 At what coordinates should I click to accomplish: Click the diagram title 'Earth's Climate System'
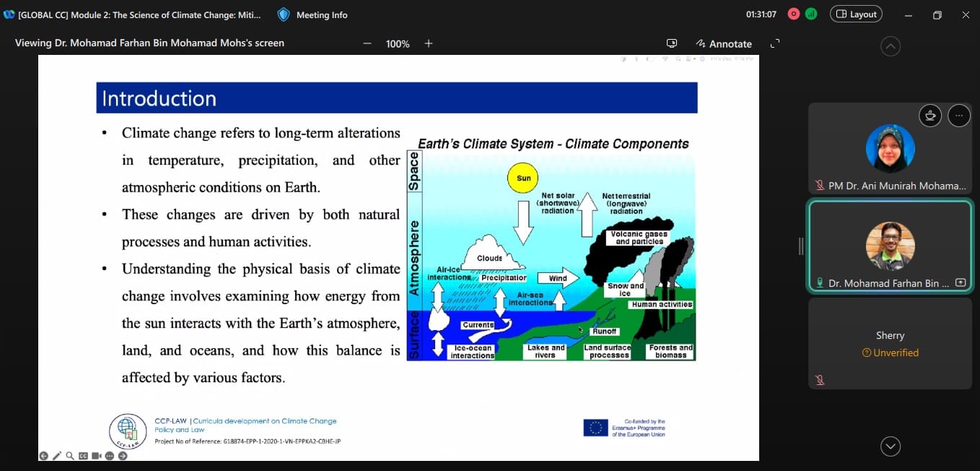point(554,144)
